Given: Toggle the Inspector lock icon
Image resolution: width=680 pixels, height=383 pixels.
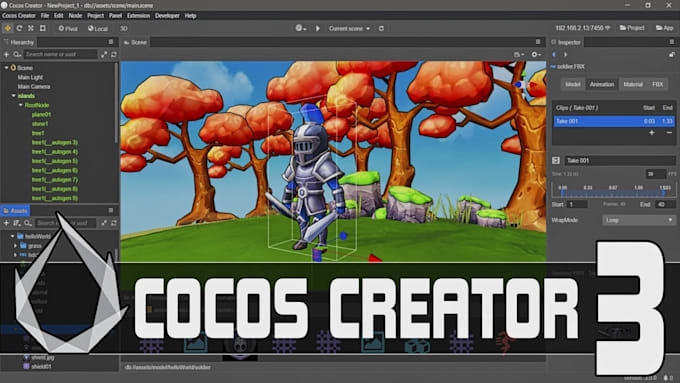Looking at the screenshot, I should click(671, 55).
